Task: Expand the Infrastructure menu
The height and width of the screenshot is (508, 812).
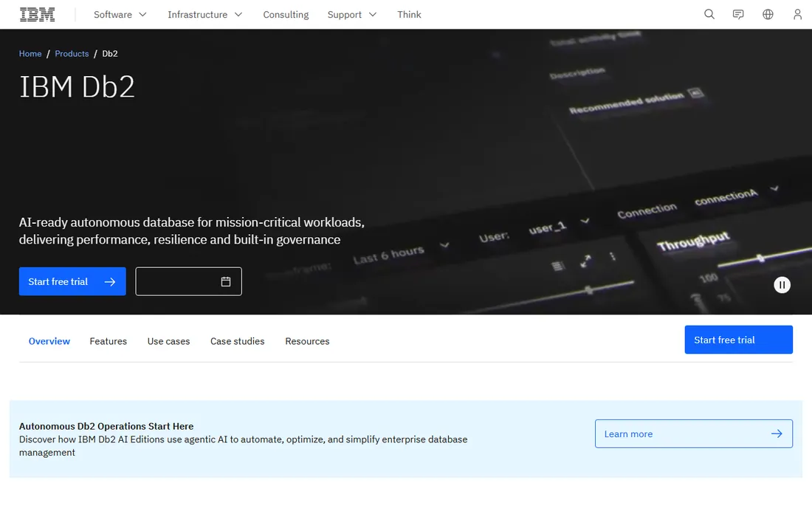Action: [x=205, y=15]
